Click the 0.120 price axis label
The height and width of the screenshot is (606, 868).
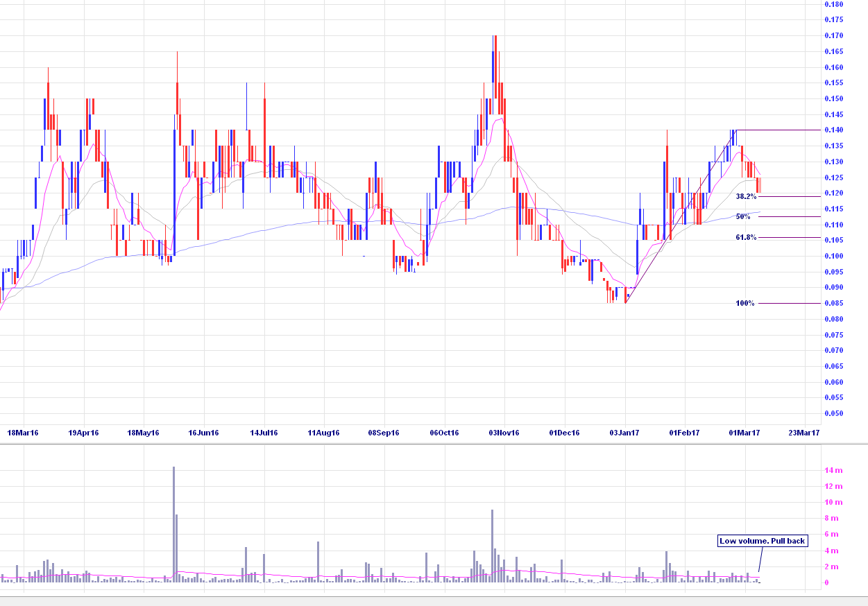(833, 193)
